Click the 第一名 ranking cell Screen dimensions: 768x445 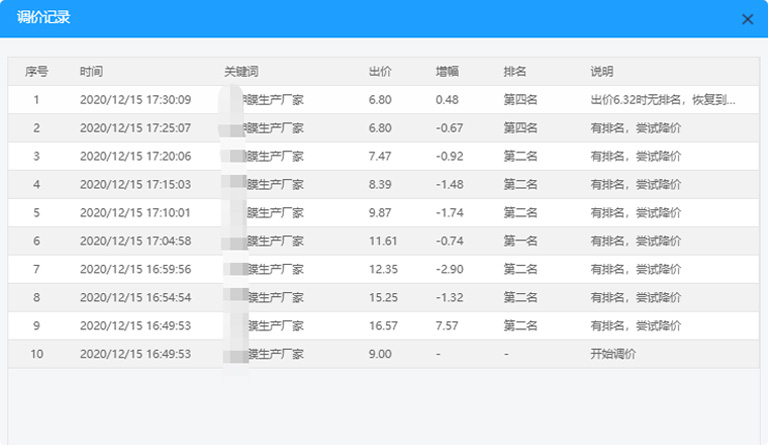coord(520,241)
